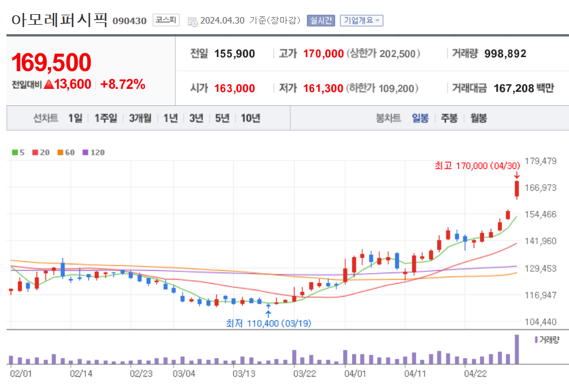569x392 pixels.
Task: Click the 실시간 real-time button
Action: point(321,21)
